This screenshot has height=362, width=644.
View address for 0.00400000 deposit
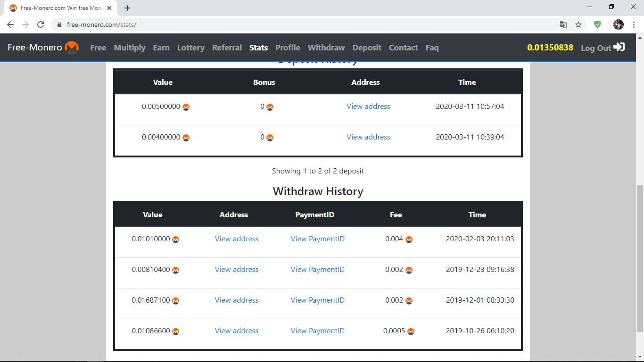point(369,137)
